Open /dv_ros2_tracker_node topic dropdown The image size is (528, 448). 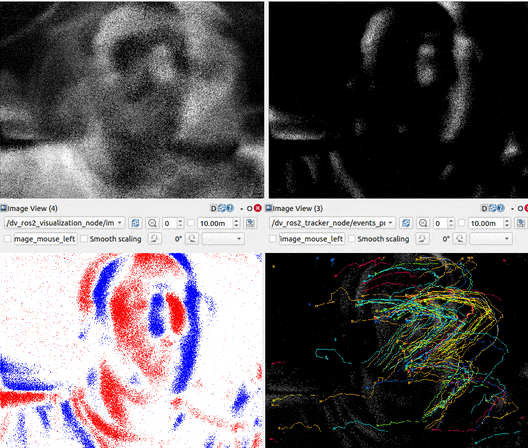(x=332, y=223)
